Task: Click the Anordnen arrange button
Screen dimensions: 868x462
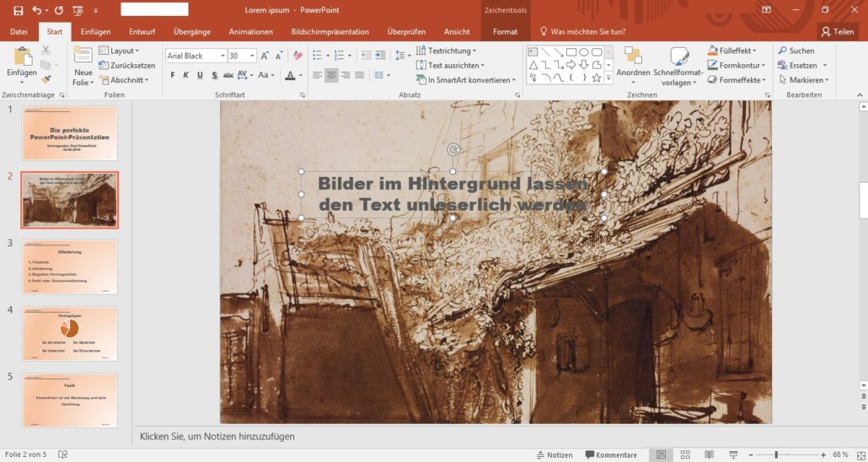Action: click(633, 67)
